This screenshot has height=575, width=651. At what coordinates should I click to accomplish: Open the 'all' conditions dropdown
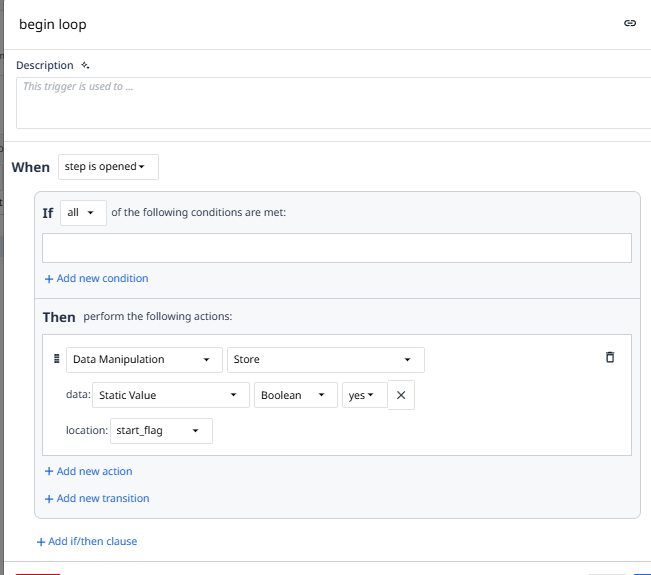[x=83, y=213]
